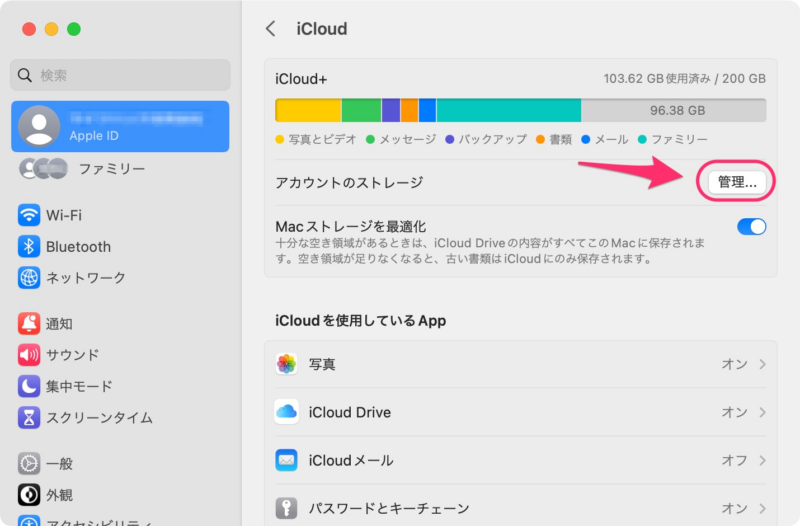Viewport: 800px width, 526px height.
Task: Click the オン status for 写真
Action: click(x=734, y=364)
